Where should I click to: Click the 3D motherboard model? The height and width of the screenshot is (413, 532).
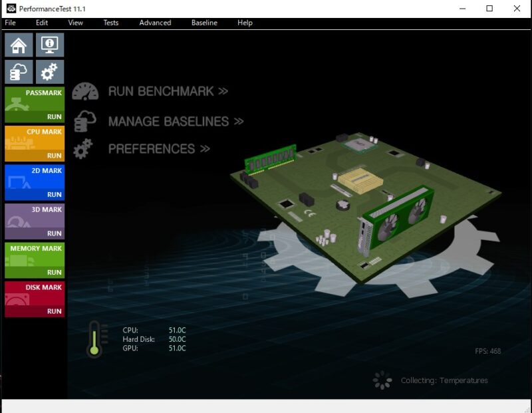point(365,207)
